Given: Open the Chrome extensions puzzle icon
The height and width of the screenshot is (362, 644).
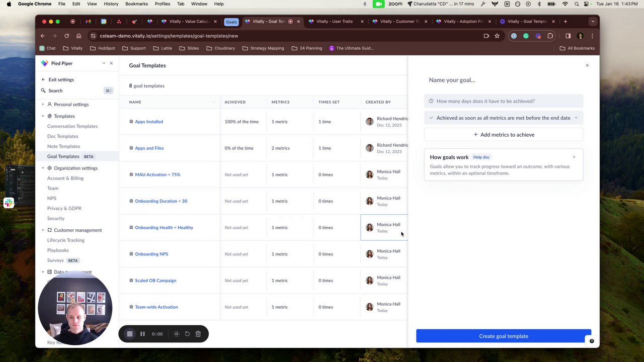Looking at the screenshot, I should point(550,36).
